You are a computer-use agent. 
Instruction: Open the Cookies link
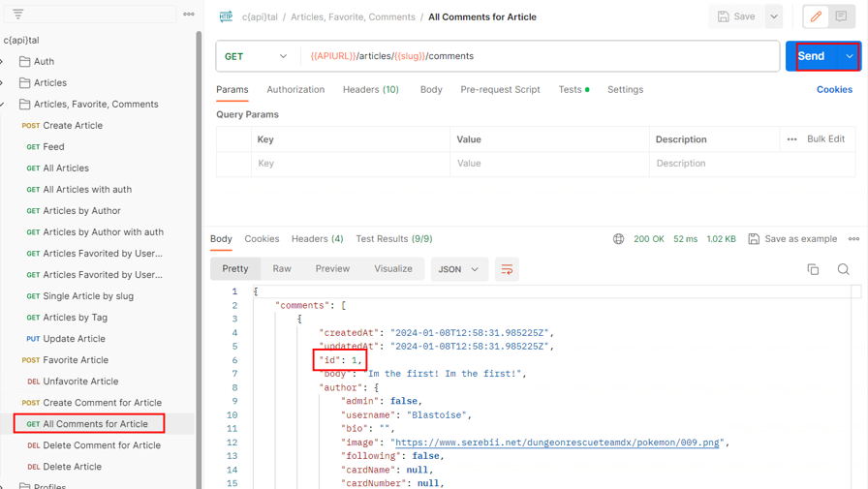click(x=834, y=90)
